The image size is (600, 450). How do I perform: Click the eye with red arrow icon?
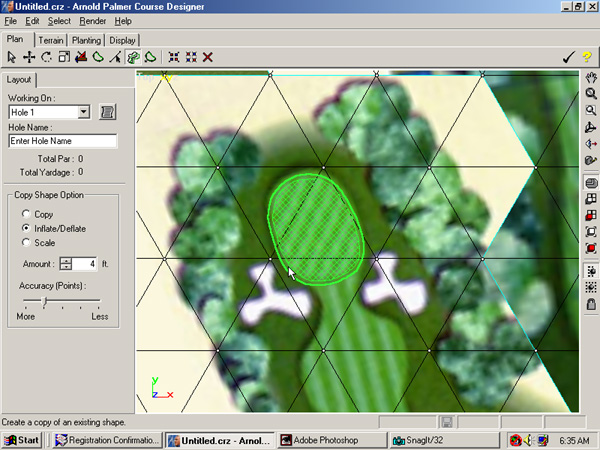(x=591, y=144)
